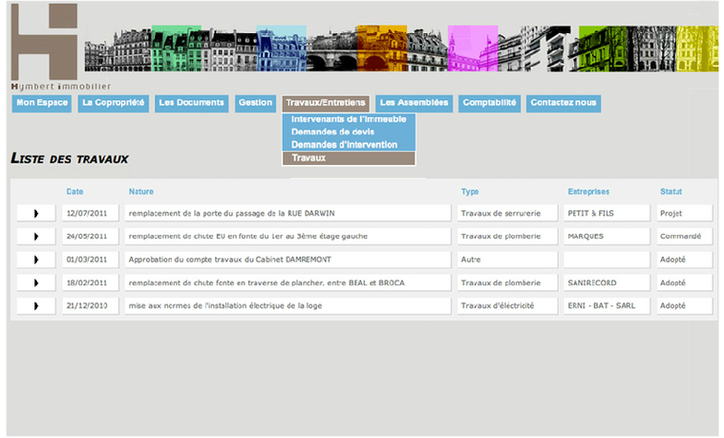Expand the 01/03/2011 row arrow
Image resolution: width=724 pixels, height=438 pixels.
36,259
